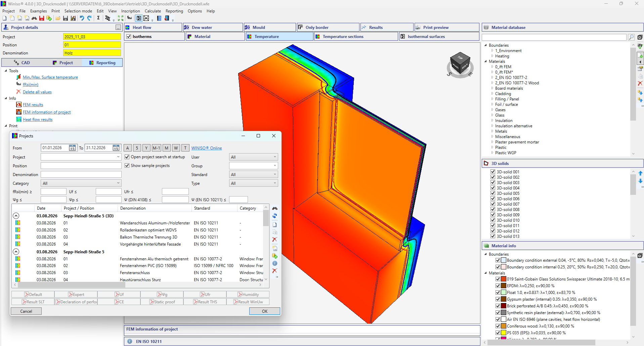Click the magnifier search icon in Material database
The height and width of the screenshot is (346, 644).
click(x=631, y=37)
